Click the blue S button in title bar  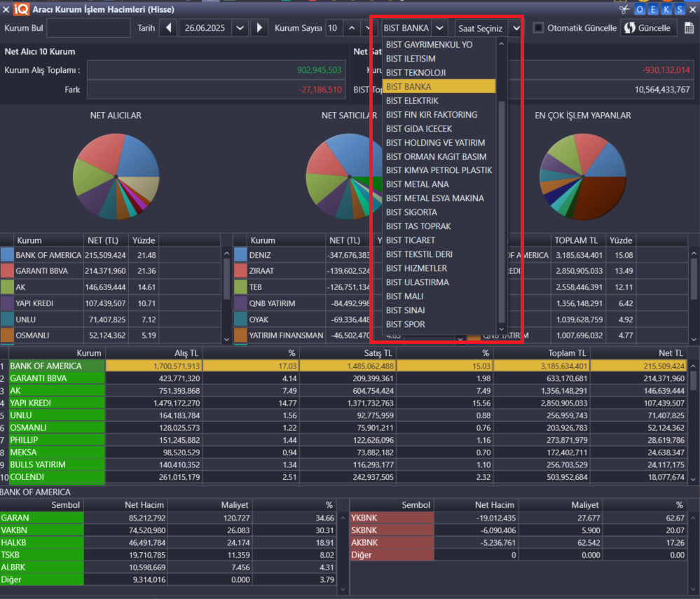click(680, 9)
